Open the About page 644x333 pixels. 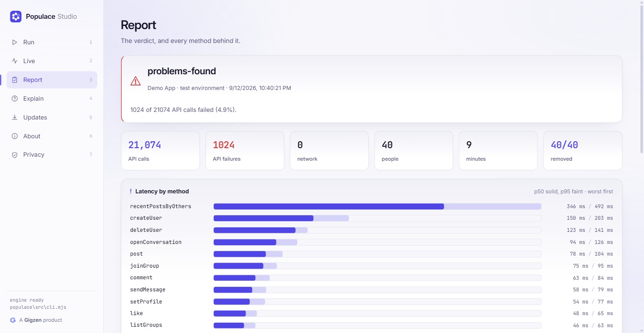click(52, 136)
